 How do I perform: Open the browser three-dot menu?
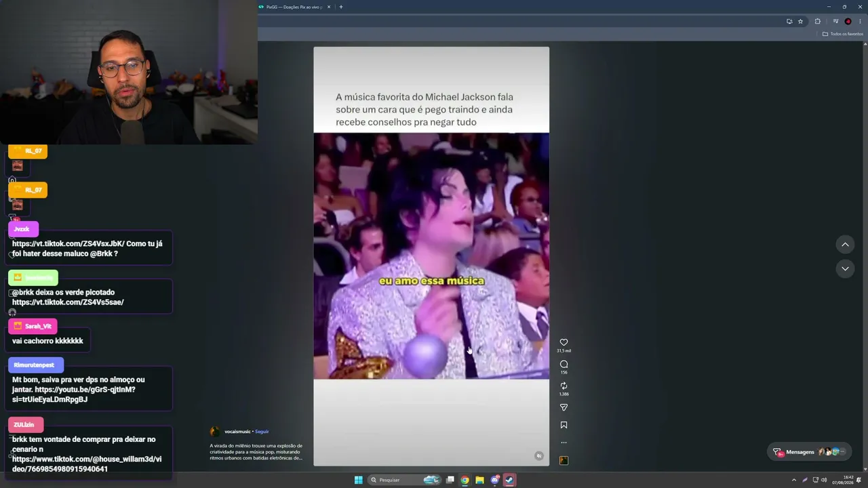(x=860, y=21)
